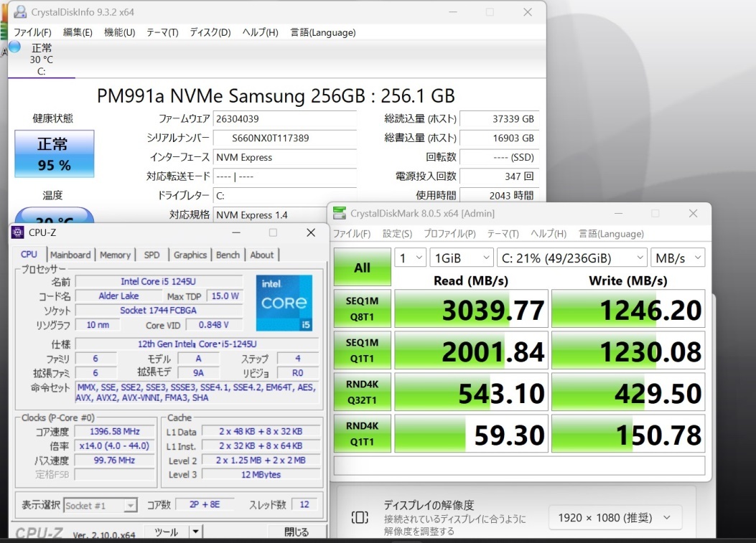The height and width of the screenshot is (543, 756).
Task: Click the display resolution icon in Settings
Action: pyautogui.click(x=360, y=517)
